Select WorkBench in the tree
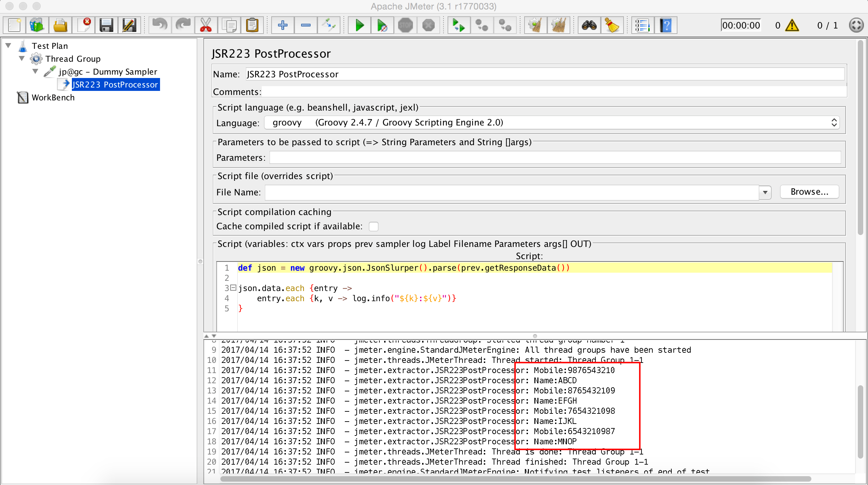The height and width of the screenshot is (485, 868). 53,98
